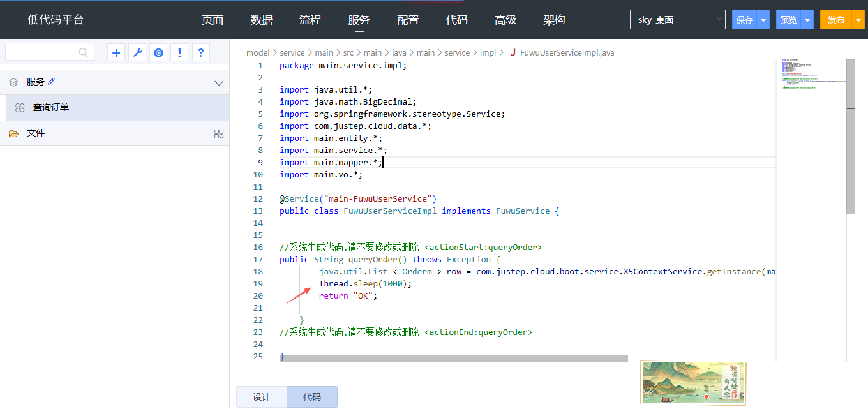Screen dimensions: 868x409
Task: Click the editor's vertical scrollbar thumb
Action: point(850,136)
